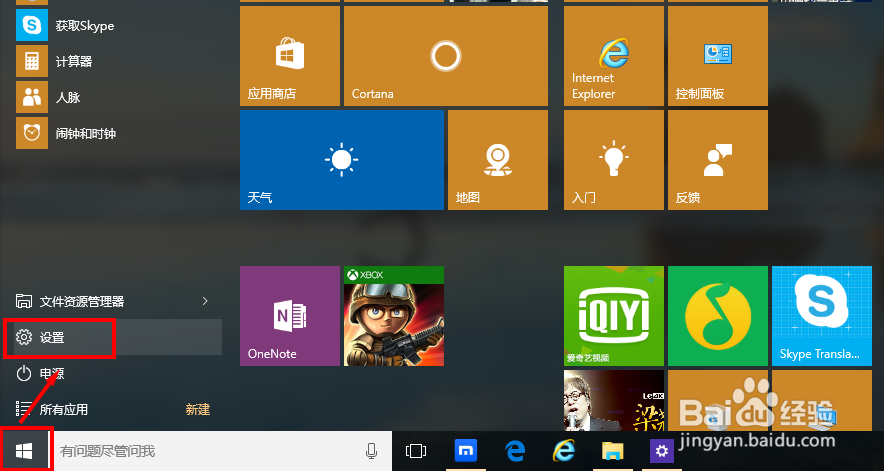884x471 pixels.
Task: Open the Skype Translator tile
Action: [821, 316]
